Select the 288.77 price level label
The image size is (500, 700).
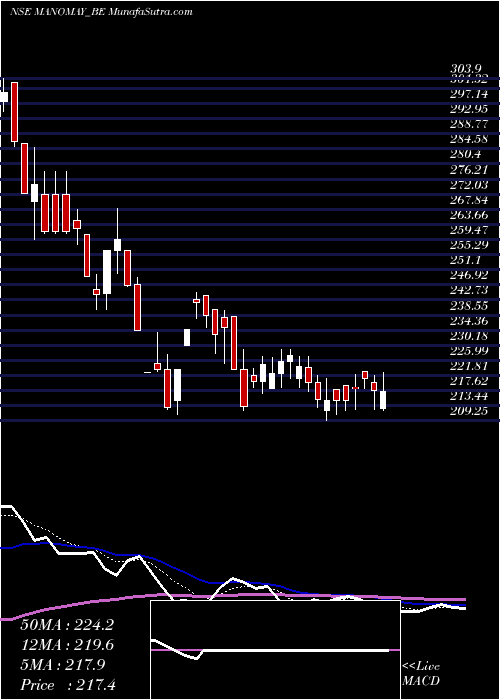[469, 124]
